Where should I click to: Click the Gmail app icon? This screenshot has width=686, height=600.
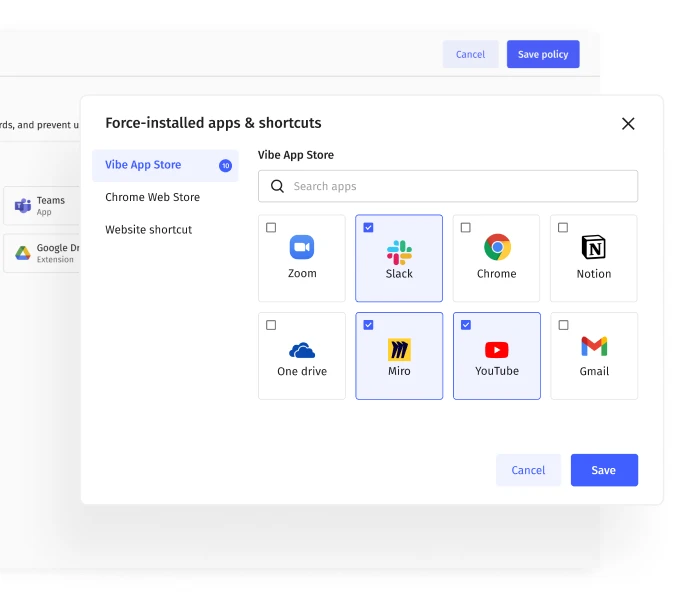(x=594, y=346)
